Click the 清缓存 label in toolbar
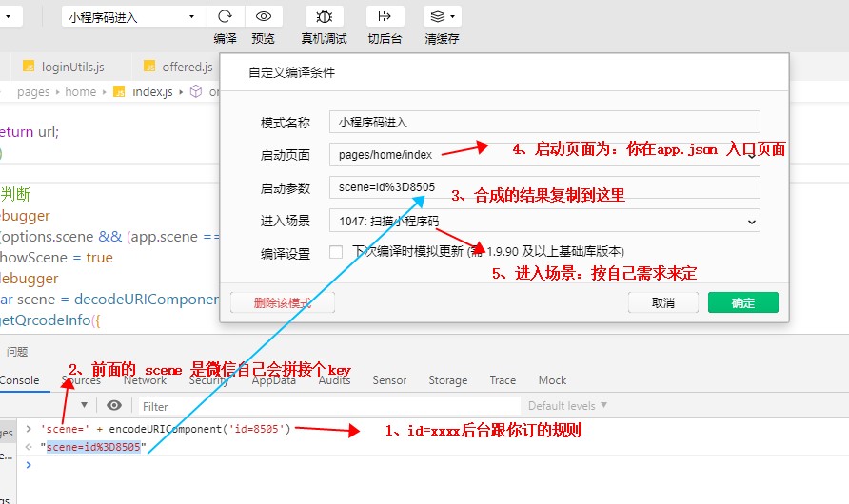Image resolution: width=849 pixels, height=504 pixels. 442,39
